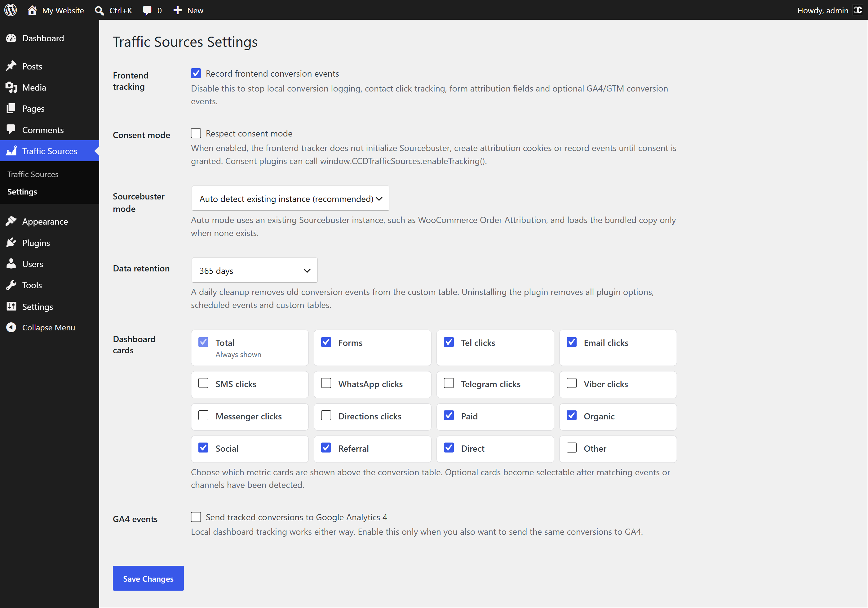Click the Users person icon

11,263
